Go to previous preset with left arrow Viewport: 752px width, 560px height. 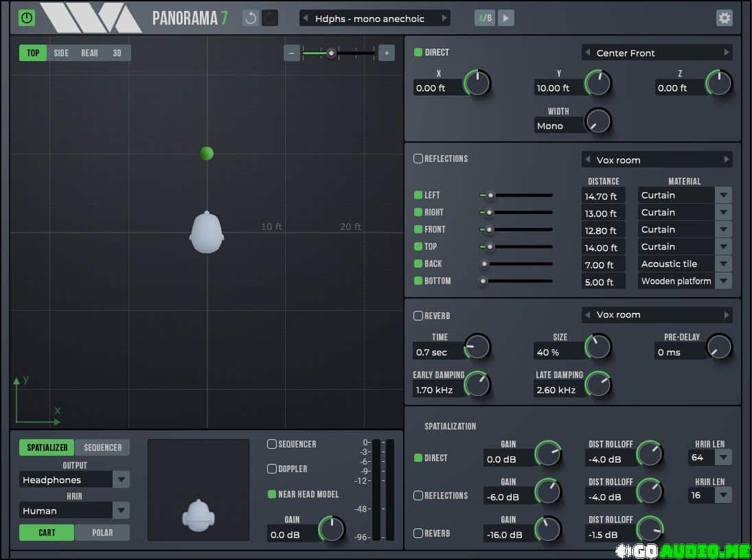[x=305, y=19]
